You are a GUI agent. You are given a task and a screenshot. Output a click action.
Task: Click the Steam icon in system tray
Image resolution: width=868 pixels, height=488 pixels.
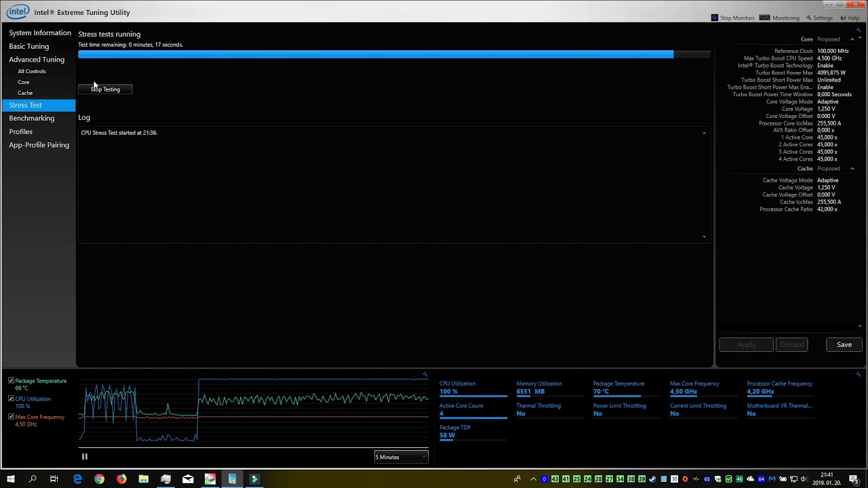point(652,479)
